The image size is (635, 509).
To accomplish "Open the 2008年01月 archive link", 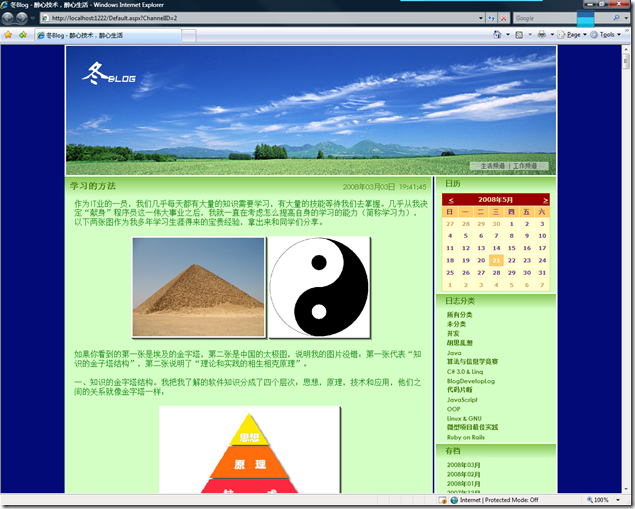I will [463, 484].
